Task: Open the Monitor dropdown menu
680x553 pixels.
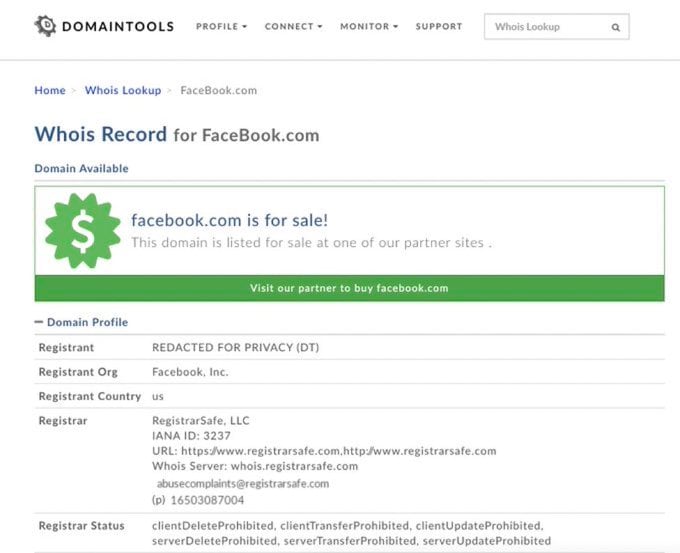Action: [x=369, y=26]
